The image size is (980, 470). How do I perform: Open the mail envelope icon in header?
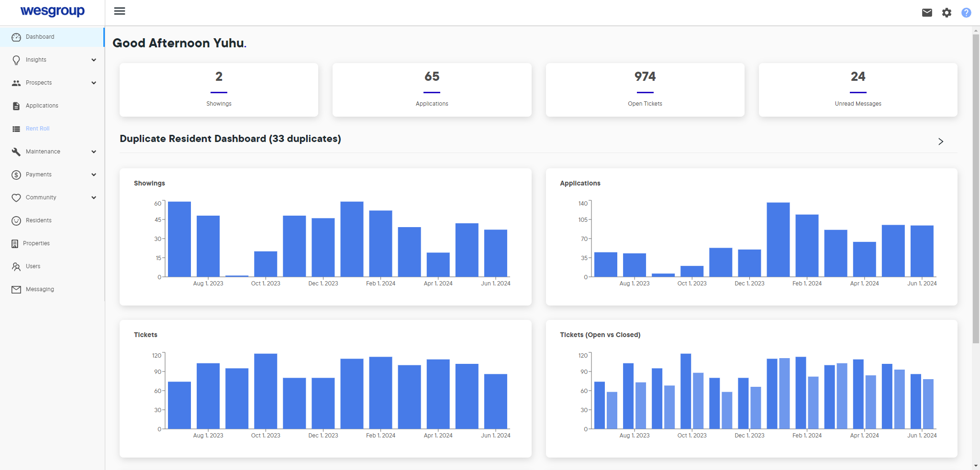click(927, 12)
